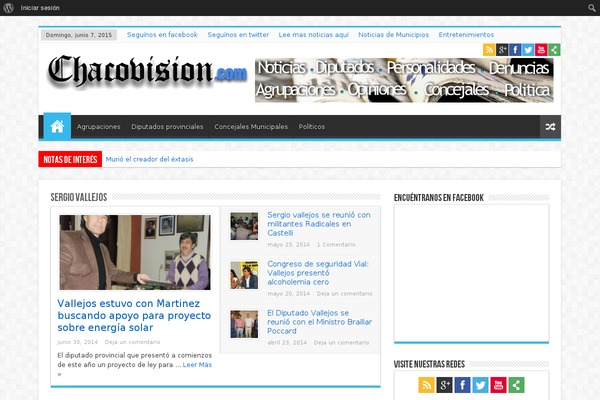This screenshot has height=400, width=600.
Task: Click Leer Más on the featured article
Action: click(197, 365)
